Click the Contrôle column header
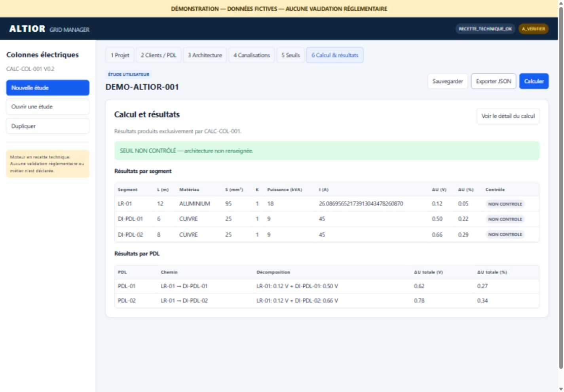Image resolution: width=564 pixels, height=392 pixels. (x=495, y=190)
